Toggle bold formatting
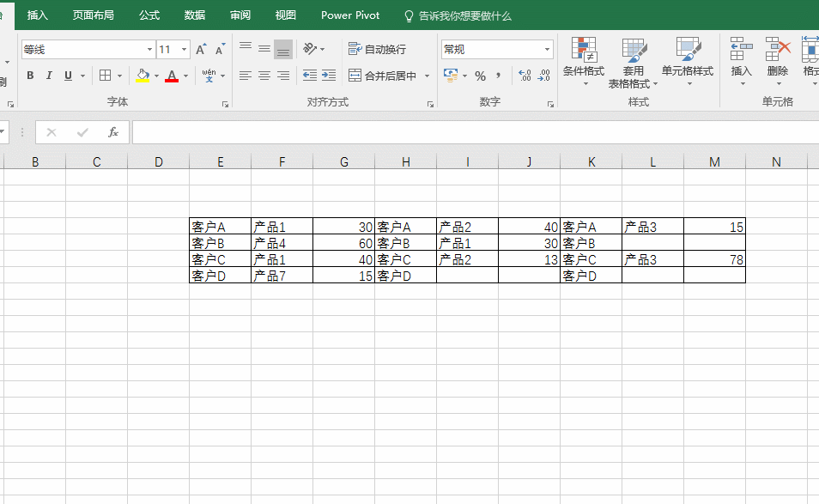819x504 pixels. (x=30, y=76)
